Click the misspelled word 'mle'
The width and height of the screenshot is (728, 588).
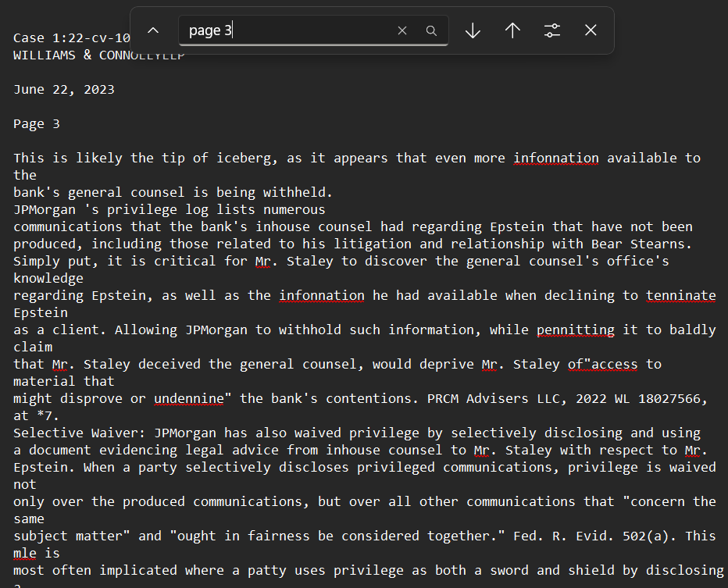[25, 553]
